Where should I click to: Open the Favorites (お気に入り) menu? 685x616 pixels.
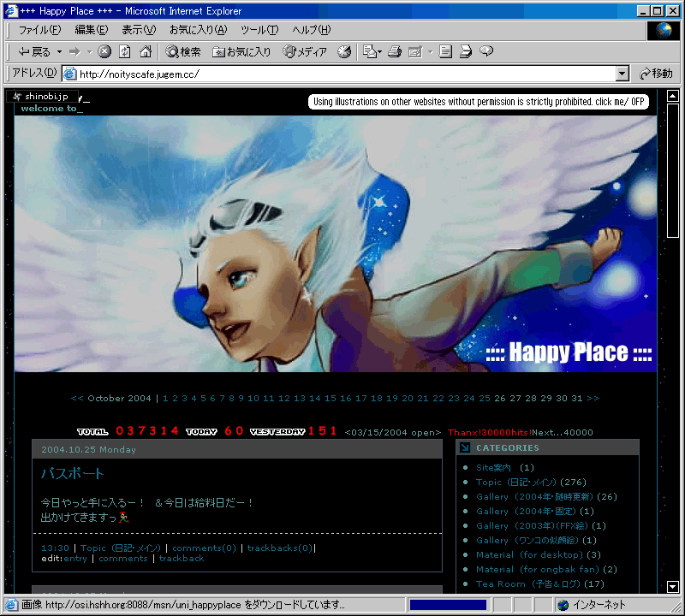[x=199, y=30]
